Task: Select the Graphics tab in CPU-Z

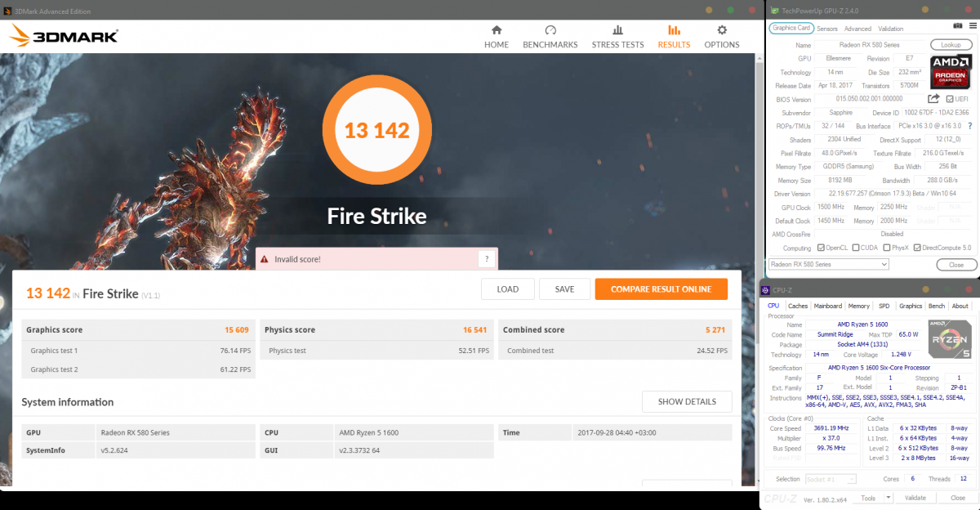Action: pyautogui.click(x=911, y=306)
